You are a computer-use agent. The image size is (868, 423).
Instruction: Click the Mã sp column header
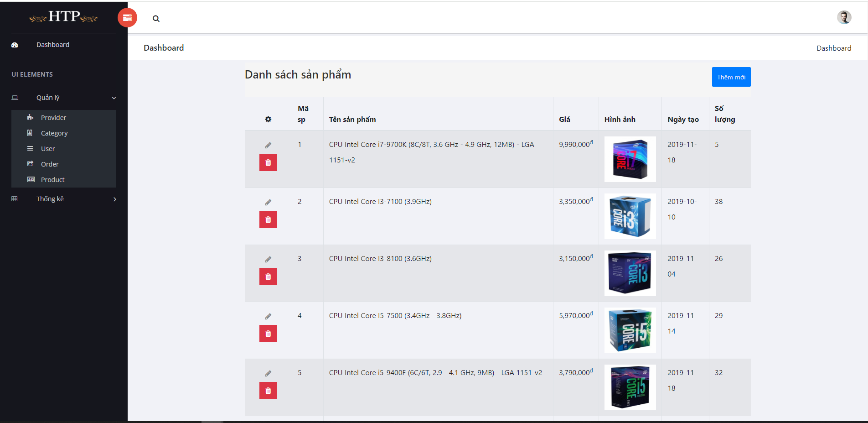[303, 114]
